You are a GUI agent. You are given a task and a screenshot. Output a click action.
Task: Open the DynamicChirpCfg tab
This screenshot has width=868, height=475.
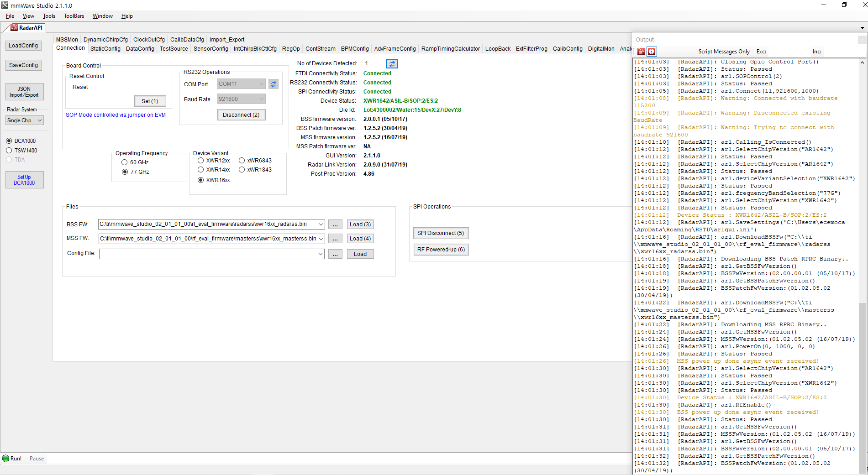pyautogui.click(x=105, y=40)
